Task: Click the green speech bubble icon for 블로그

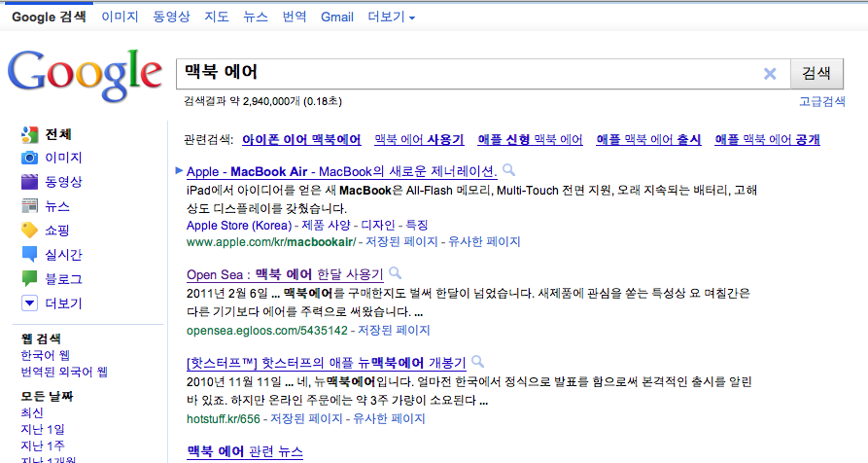Action: click(29, 278)
